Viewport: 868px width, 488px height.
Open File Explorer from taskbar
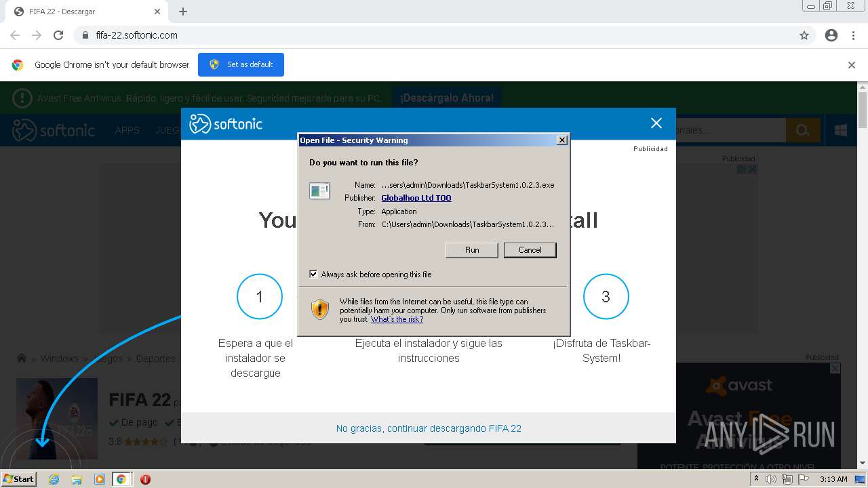[x=77, y=479]
